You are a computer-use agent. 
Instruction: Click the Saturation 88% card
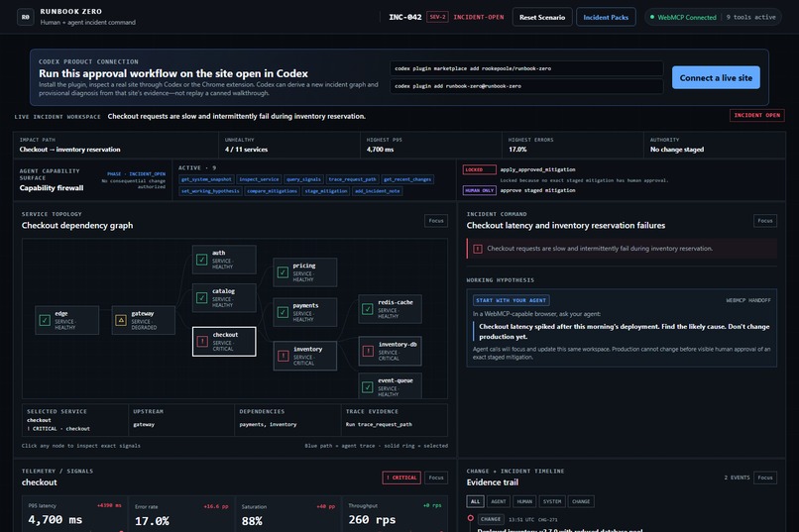click(287, 514)
